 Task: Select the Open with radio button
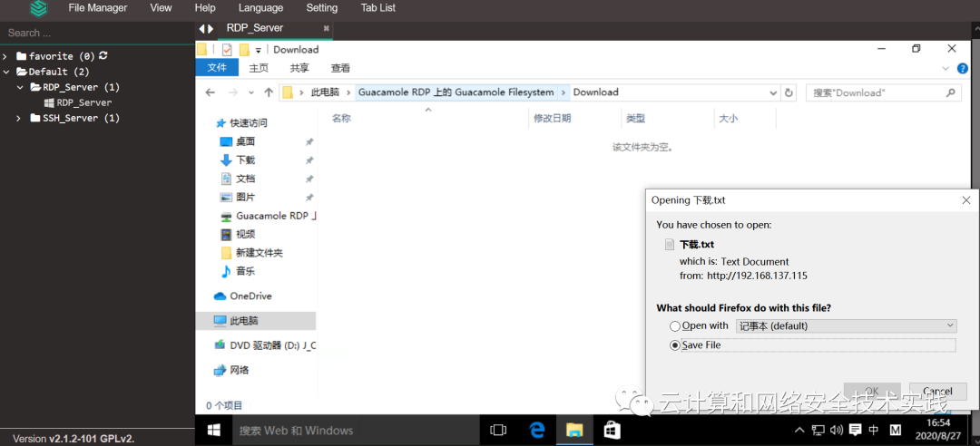pos(674,326)
